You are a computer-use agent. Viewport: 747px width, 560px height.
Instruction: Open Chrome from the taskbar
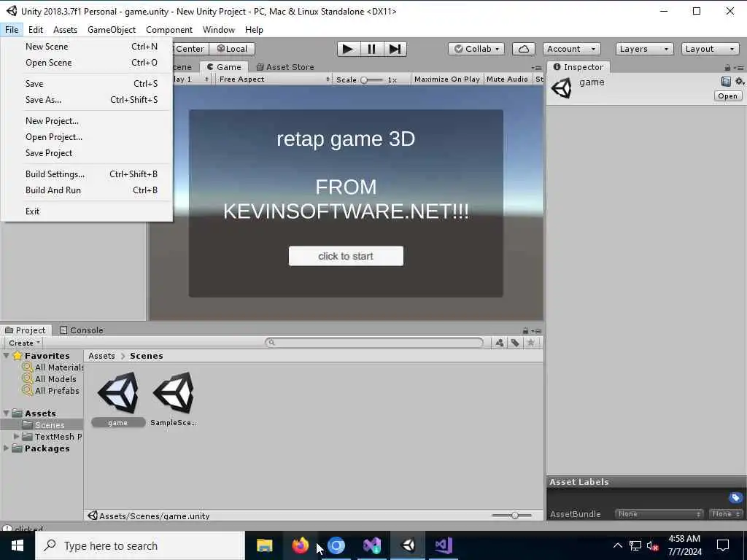[x=336, y=545]
